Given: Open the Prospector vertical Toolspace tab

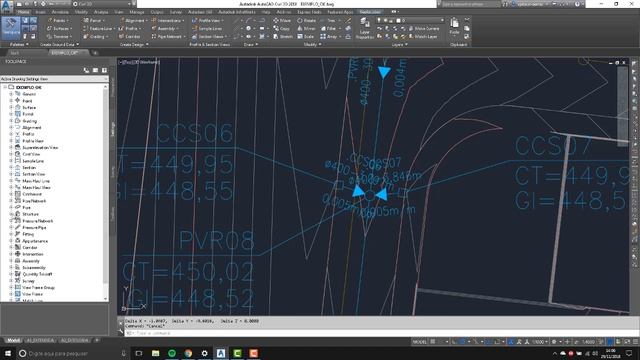Looking at the screenshot, I should pyautogui.click(x=113, y=88).
